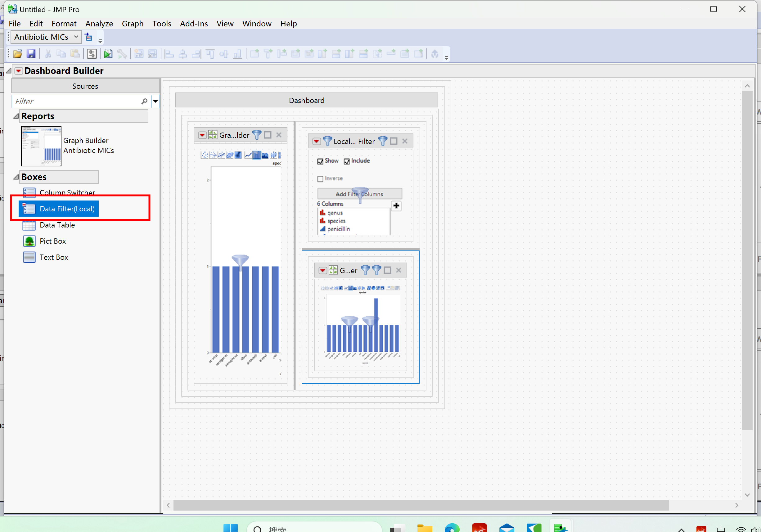This screenshot has height=532, width=761.
Task: Open the Analyze menu
Action: click(x=99, y=24)
